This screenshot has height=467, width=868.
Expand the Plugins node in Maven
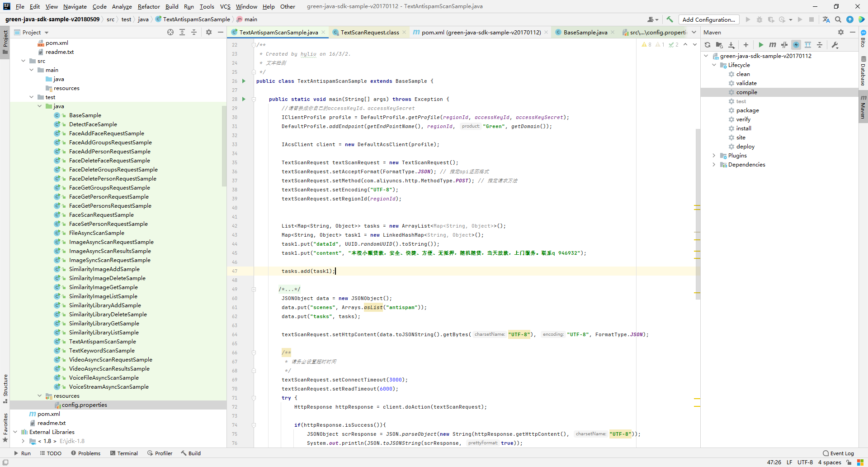pos(714,155)
